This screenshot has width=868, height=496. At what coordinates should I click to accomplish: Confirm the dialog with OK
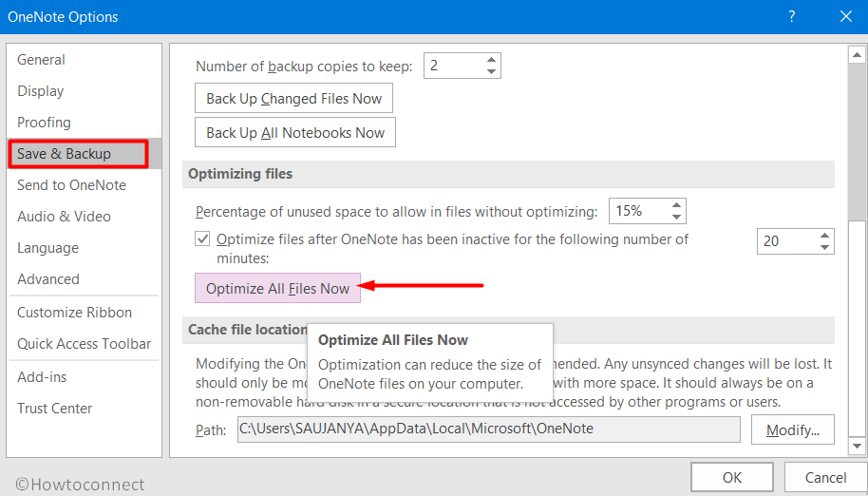click(x=732, y=477)
